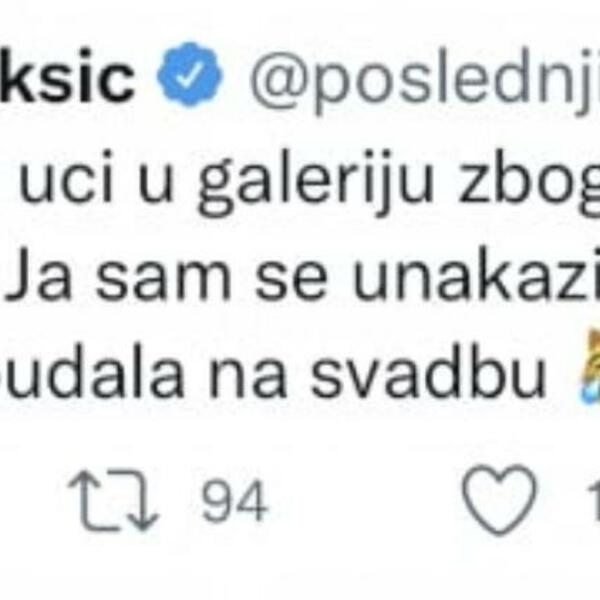Click the retweet count 94

pyautogui.click(x=234, y=499)
